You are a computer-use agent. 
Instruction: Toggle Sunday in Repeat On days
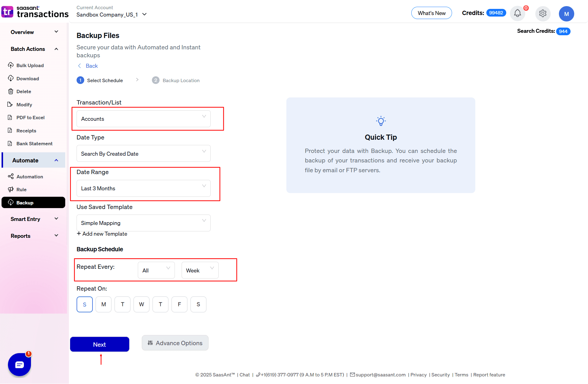(x=85, y=304)
